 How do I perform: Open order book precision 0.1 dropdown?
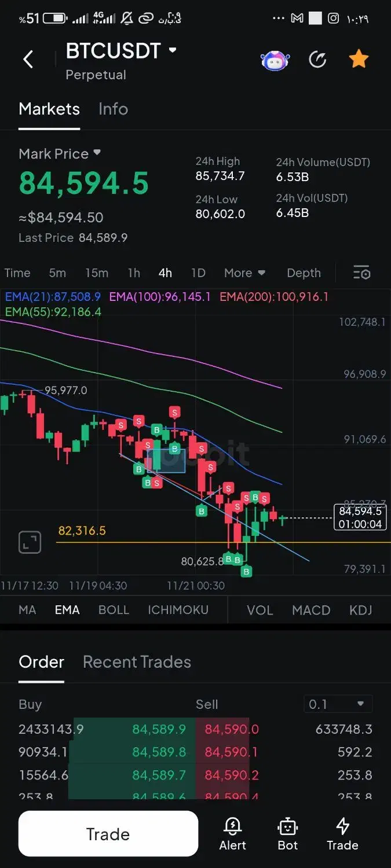coord(338,704)
